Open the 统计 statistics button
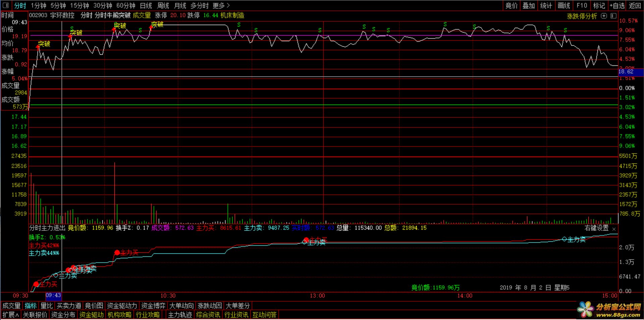 pos(546,6)
